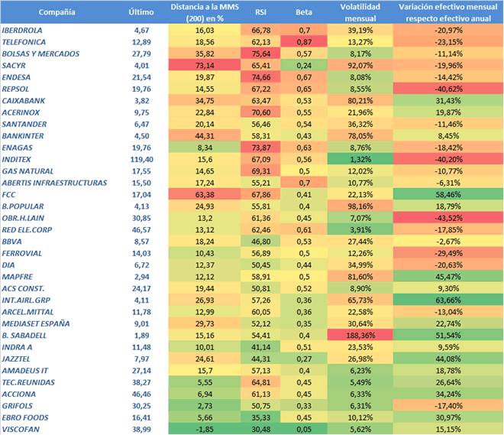
Task: Click the Variación efectivo mensual header
Action: pyautogui.click(x=447, y=13)
